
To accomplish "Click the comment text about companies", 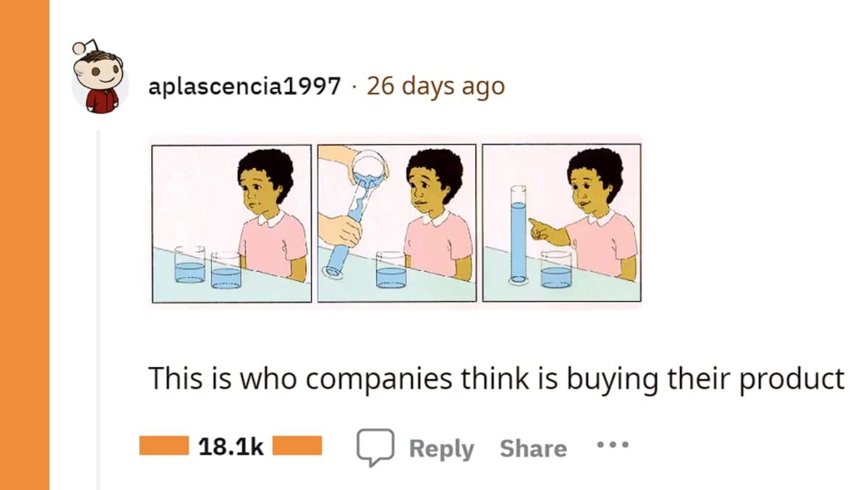I will (496, 379).
